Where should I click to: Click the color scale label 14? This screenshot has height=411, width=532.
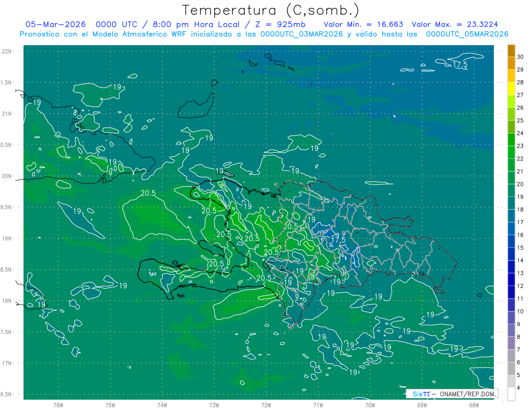(x=520, y=260)
